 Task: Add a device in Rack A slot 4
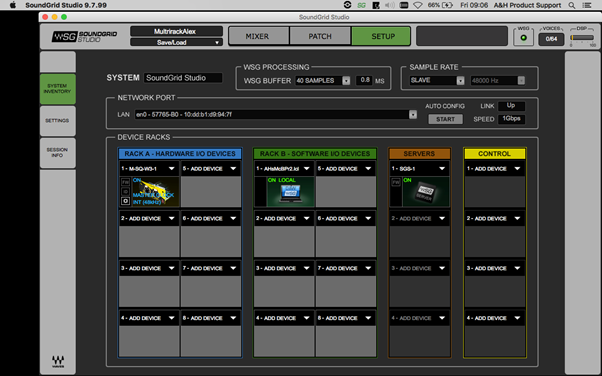pos(149,318)
